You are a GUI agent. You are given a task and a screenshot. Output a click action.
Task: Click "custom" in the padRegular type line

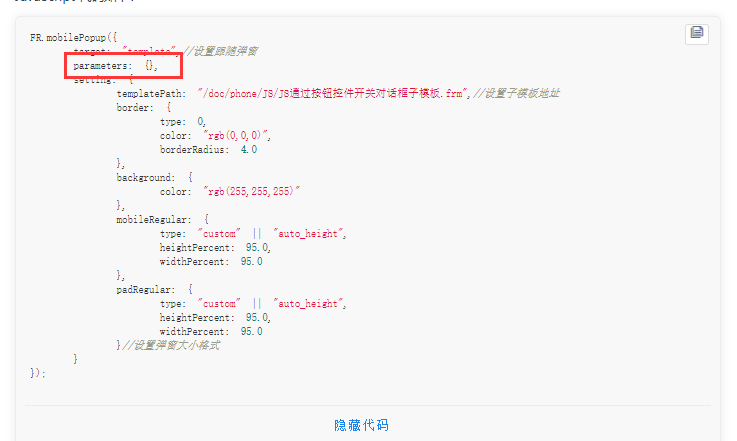[219, 304]
